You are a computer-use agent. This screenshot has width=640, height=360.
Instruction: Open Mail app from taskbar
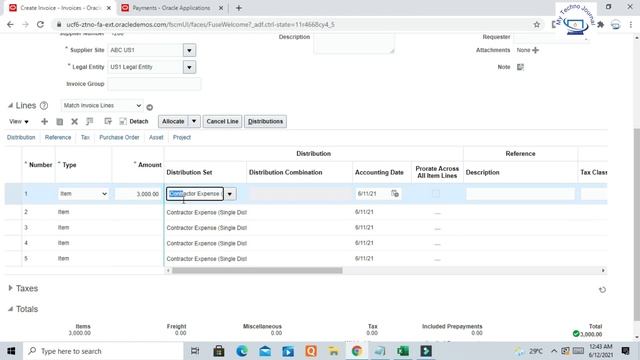click(265, 351)
